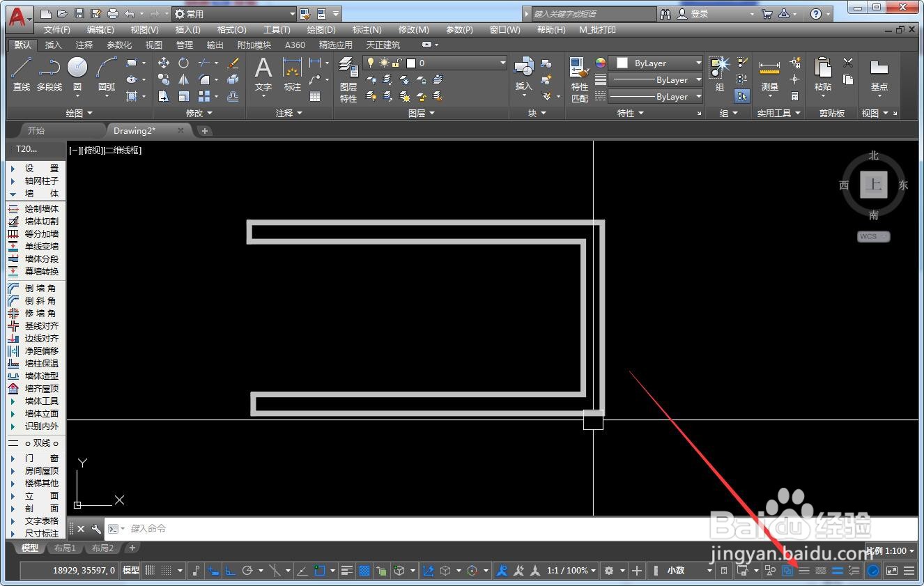The image size is (924, 586).
Task: Select the Text (文字) tool
Action: point(263,74)
